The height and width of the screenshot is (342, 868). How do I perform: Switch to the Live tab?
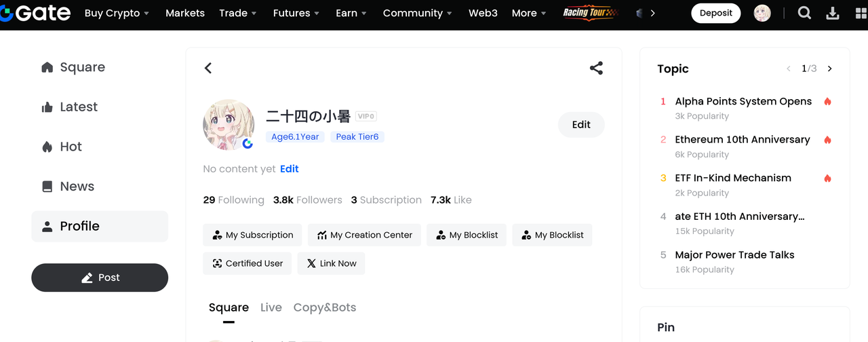[271, 307]
